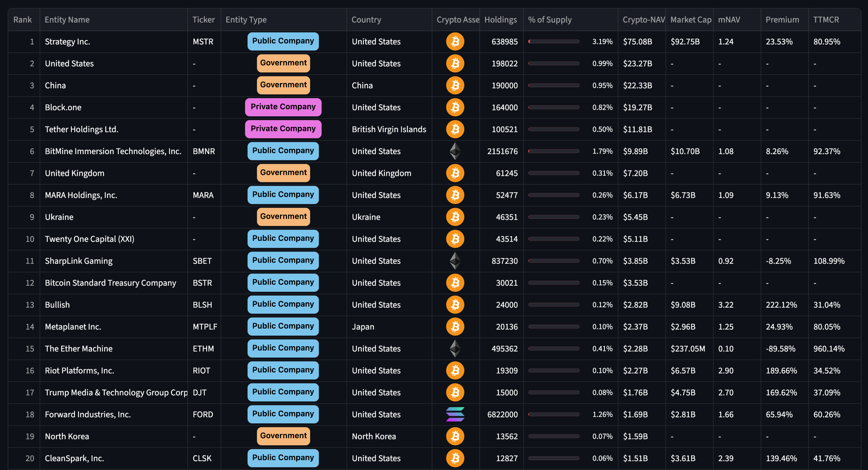This screenshot has height=470, width=868.
Task: Select the Bullish entity name cell
Action: tap(57, 305)
